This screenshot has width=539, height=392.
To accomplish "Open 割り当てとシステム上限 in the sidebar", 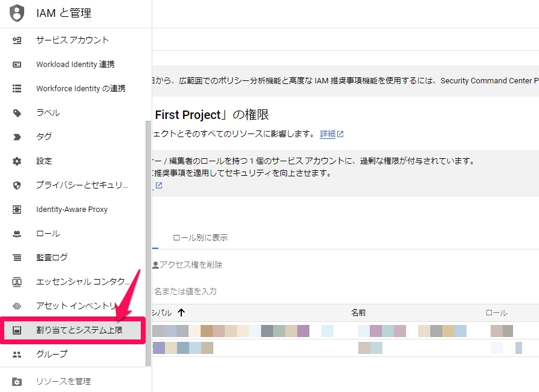I will (x=73, y=330).
